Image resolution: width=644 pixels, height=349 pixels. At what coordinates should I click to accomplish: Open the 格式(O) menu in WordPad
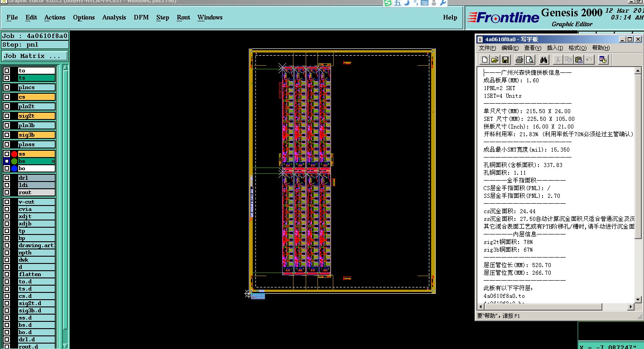(x=577, y=48)
